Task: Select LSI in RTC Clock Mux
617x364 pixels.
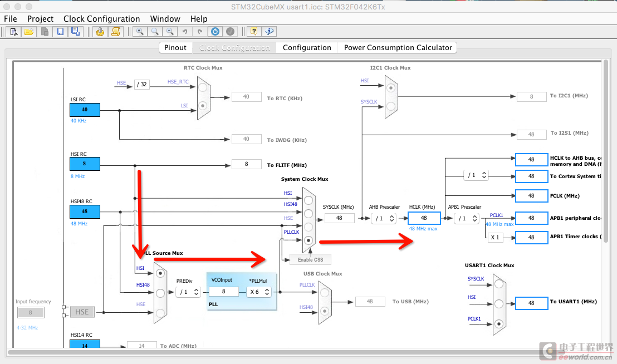Action: [203, 106]
